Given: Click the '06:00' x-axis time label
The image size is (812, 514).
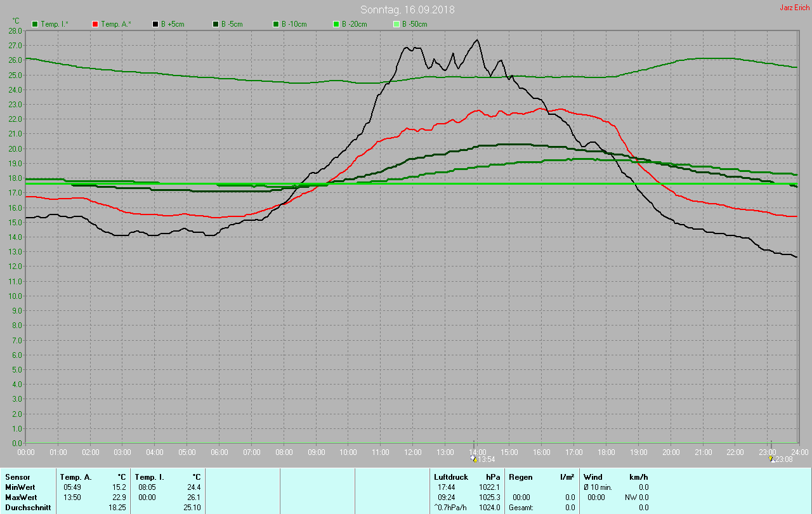Looking at the screenshot, I should click(x=219, y=452).
